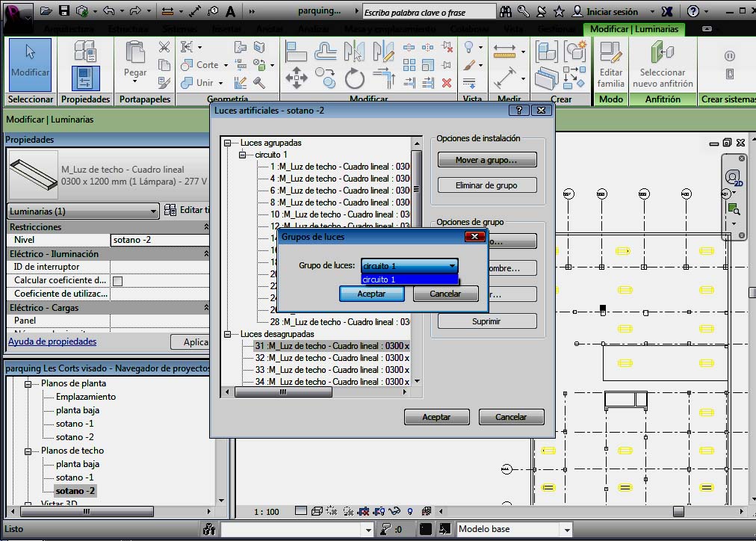Image resolution: width=756 pixels, height=541 pixels.
Task: Open the Ayuda de propiedades link
Action: (52, 341)
